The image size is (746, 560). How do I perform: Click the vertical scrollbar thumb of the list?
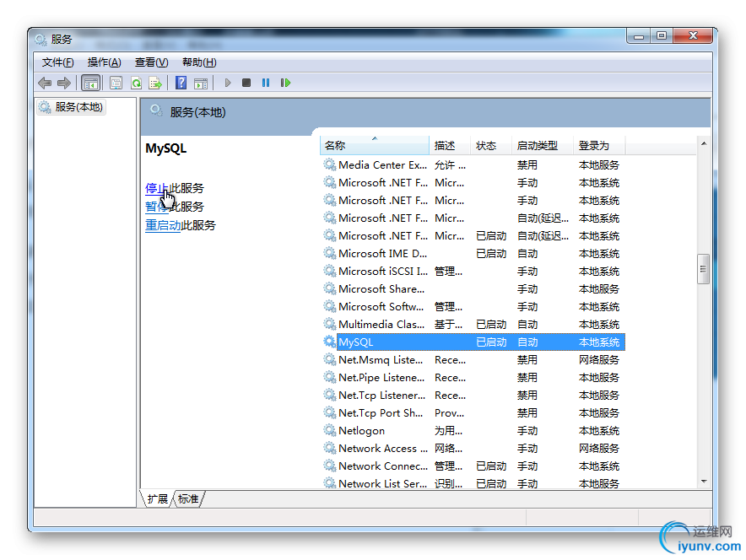[x=703, y=269]
